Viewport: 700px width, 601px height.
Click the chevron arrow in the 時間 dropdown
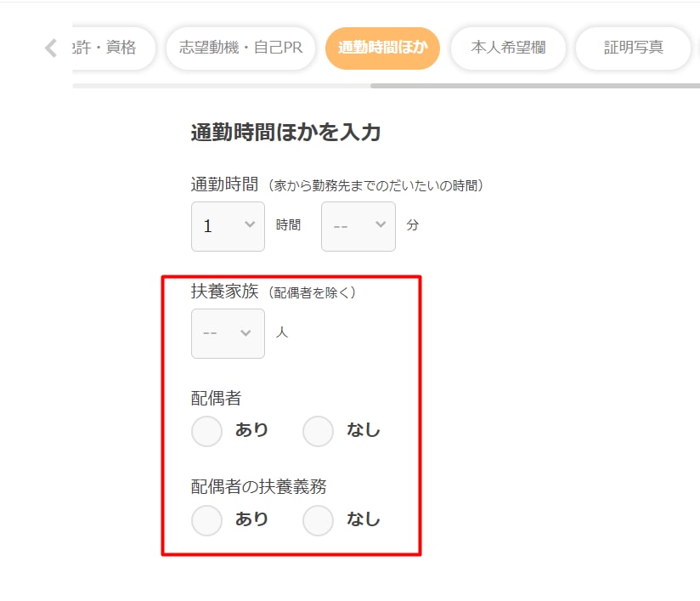250,224
